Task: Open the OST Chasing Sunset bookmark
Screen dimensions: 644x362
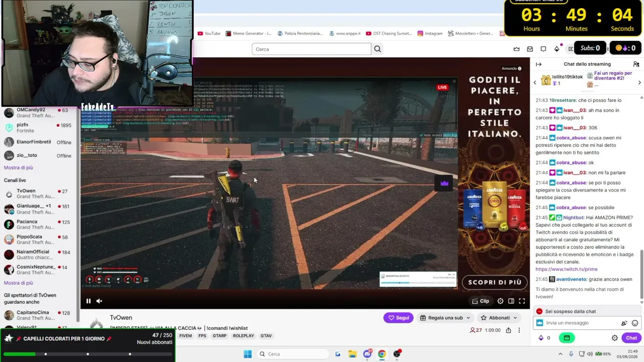Action: [x=389, y=34]
